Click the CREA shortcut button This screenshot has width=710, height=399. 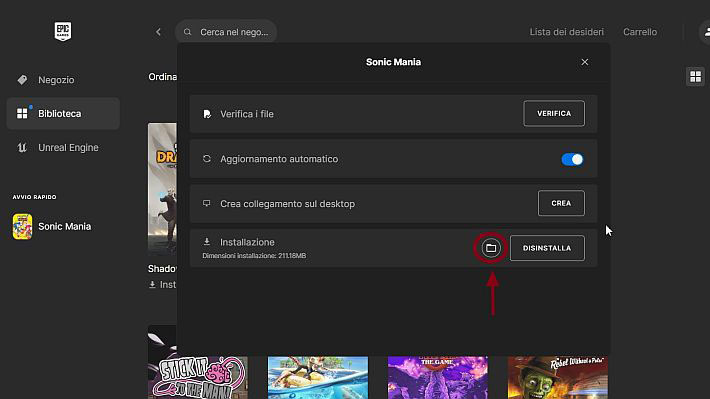point(561,203)
